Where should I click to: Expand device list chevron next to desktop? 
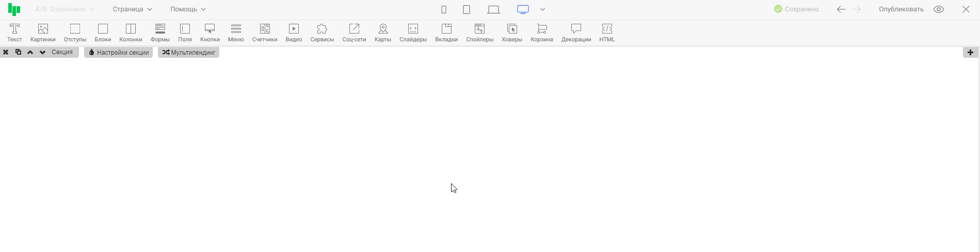point(542,9)
